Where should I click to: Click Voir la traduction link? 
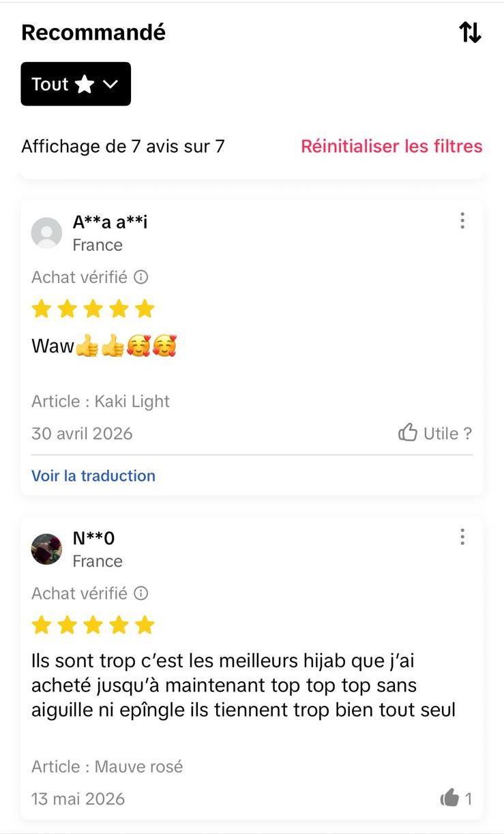(x=93, y=475)
